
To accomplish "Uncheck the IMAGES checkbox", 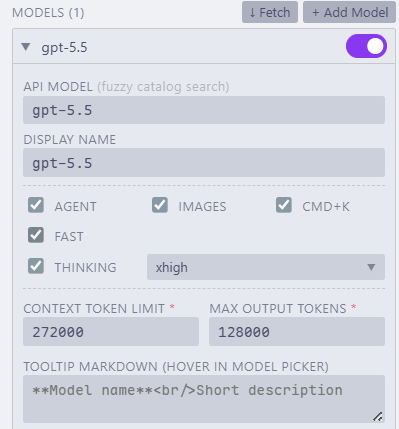I will [160, 205].
